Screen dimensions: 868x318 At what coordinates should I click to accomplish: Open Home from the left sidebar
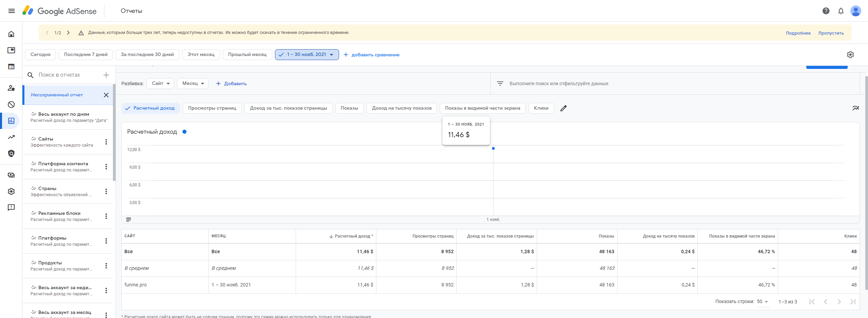11,34
